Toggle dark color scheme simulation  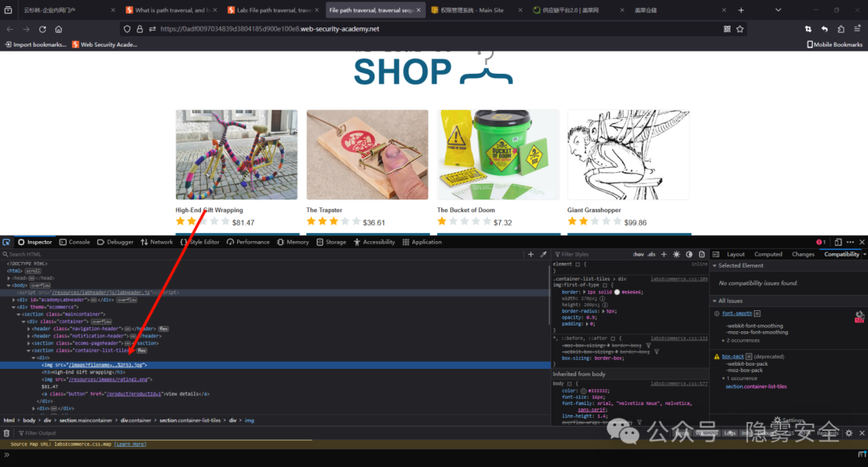[690, 255]
